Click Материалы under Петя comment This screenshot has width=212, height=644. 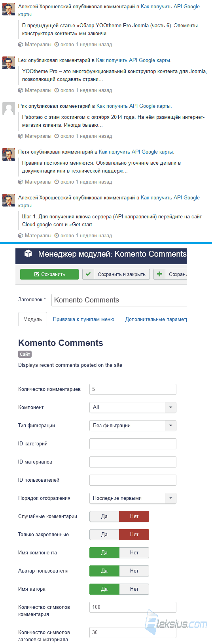[x=38, y=182]
